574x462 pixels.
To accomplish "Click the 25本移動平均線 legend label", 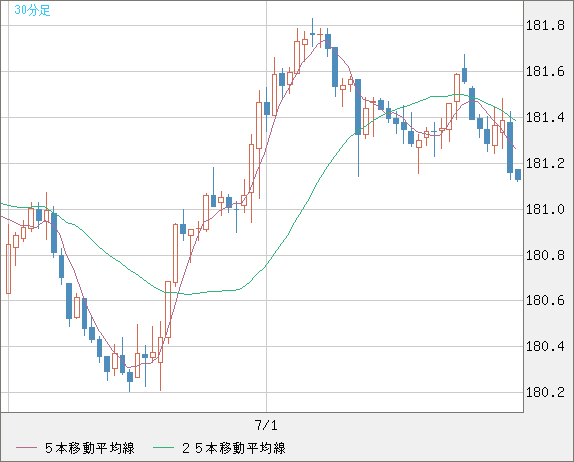I will [x=234, y=448].
